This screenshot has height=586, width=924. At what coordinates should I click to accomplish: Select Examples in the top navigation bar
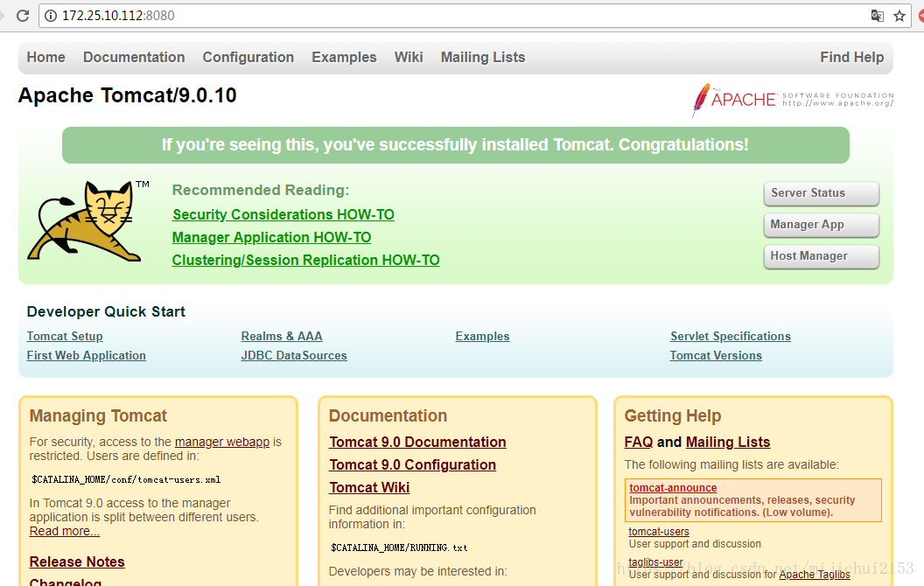pyautogui.click(x=344, y=57)
